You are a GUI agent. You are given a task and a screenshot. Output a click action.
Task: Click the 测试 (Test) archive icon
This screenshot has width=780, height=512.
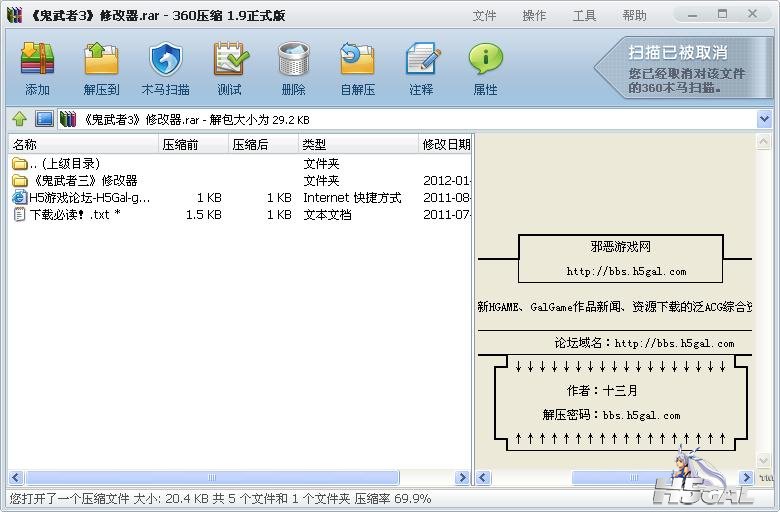click(230, 59)
